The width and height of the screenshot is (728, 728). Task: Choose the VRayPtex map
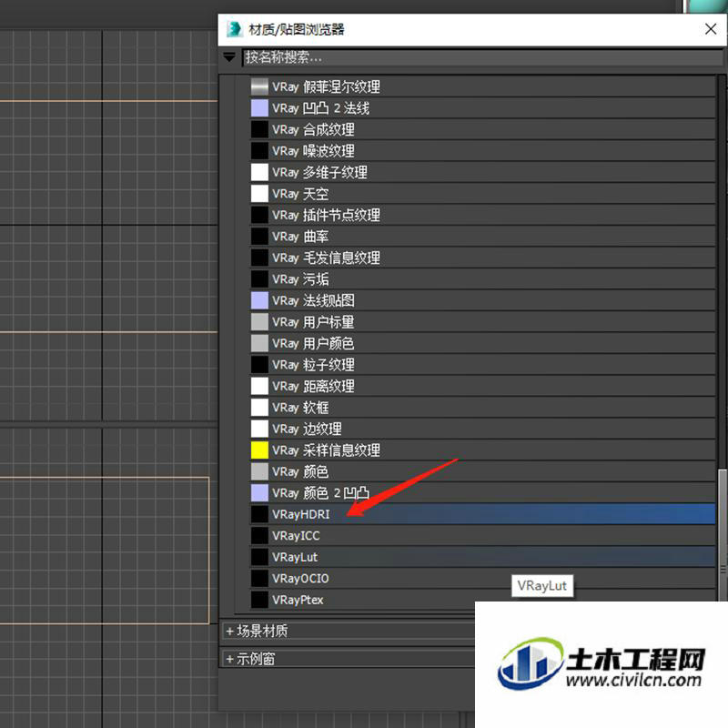coord(482,600)
